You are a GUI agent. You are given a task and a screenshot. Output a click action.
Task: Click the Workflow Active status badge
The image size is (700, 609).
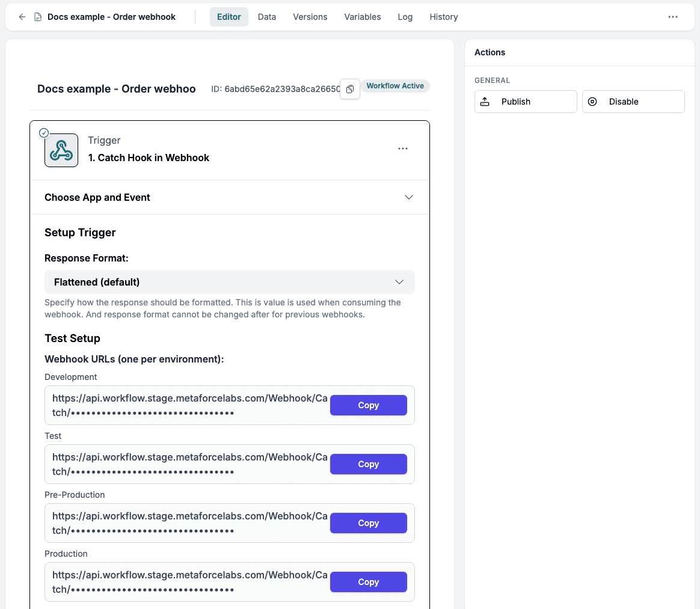point(395,85)
